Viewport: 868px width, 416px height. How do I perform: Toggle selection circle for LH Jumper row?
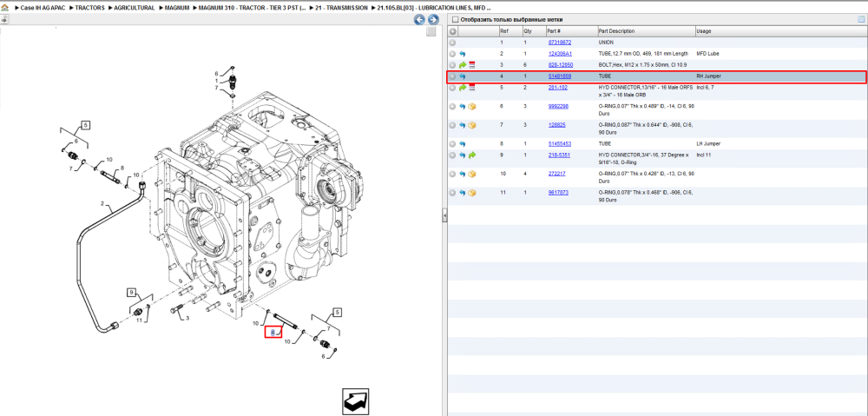click(x=452, y=144)
